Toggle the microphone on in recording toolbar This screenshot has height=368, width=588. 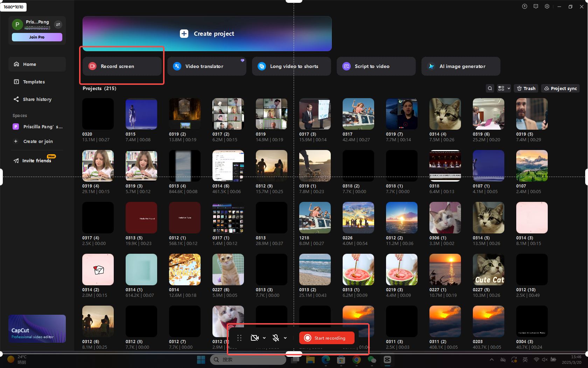tap(276, 338)
